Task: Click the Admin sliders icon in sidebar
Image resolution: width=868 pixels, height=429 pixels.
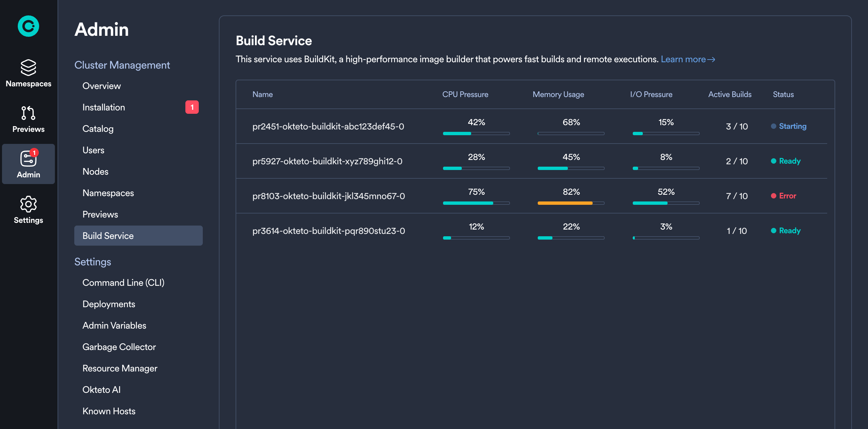Action: tap(28, 158)
